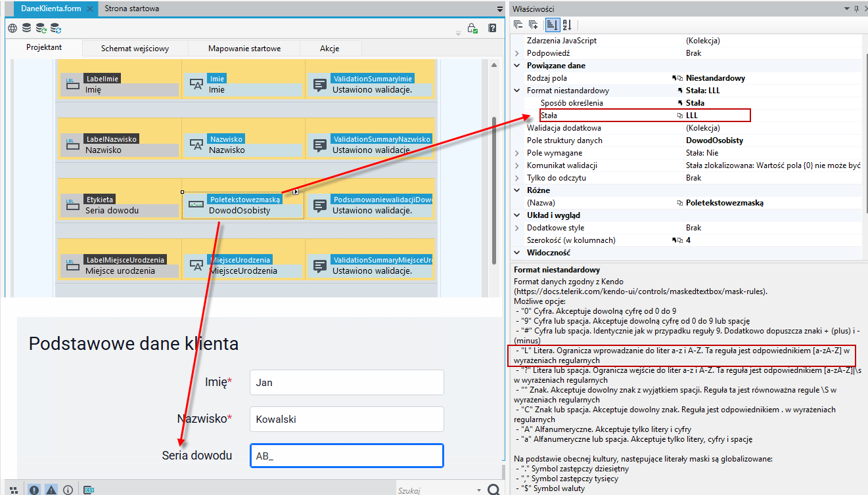Open the help question-mark icon in designer toolbar
The height and width of the screenshot is (495, 868).
[492, 28]
